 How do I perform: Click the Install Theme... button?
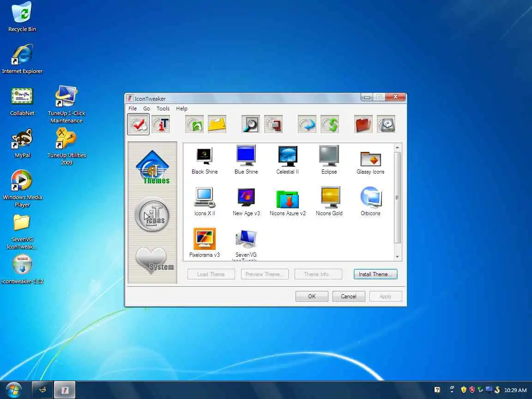(x=375, y=274)
